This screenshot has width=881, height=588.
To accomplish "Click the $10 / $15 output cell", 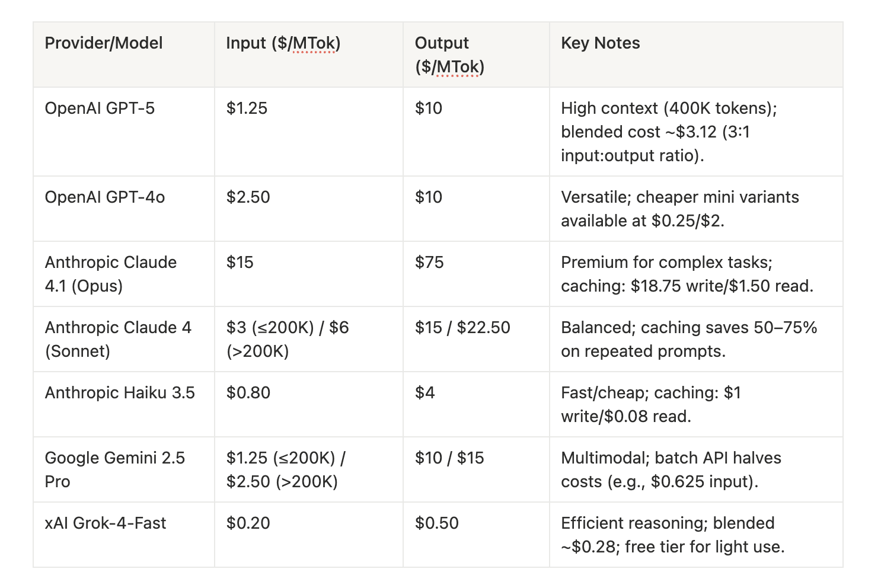I will coord(449,458).
